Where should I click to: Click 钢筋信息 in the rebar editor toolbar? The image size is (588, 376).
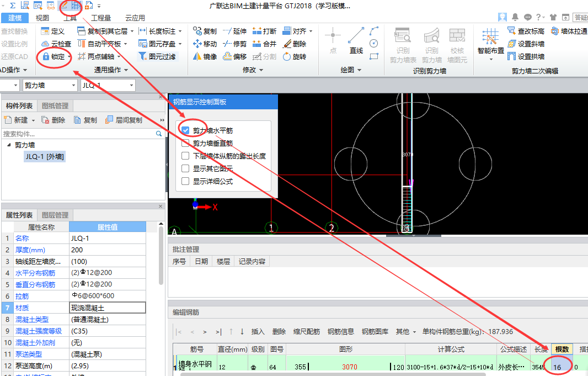point(341,332)
